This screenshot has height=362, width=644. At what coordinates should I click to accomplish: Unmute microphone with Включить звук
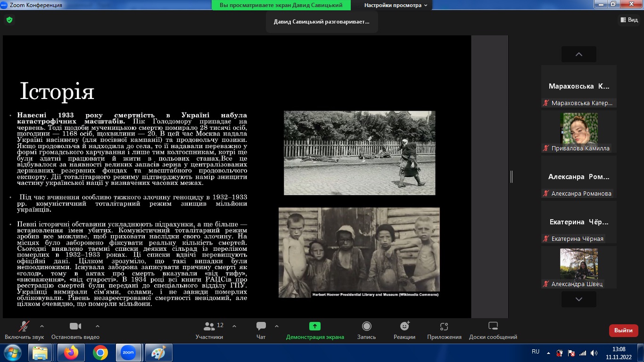point(24,330)
